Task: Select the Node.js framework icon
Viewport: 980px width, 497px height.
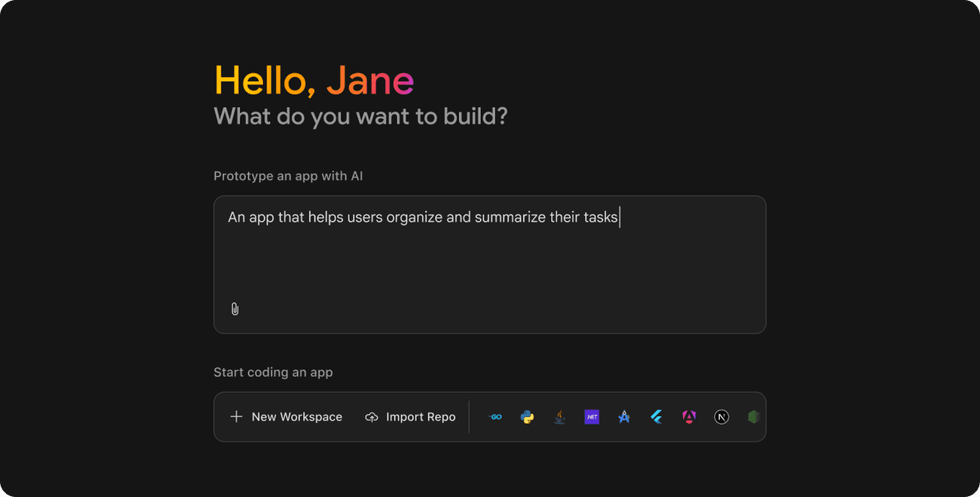Action: coord(753,416)
